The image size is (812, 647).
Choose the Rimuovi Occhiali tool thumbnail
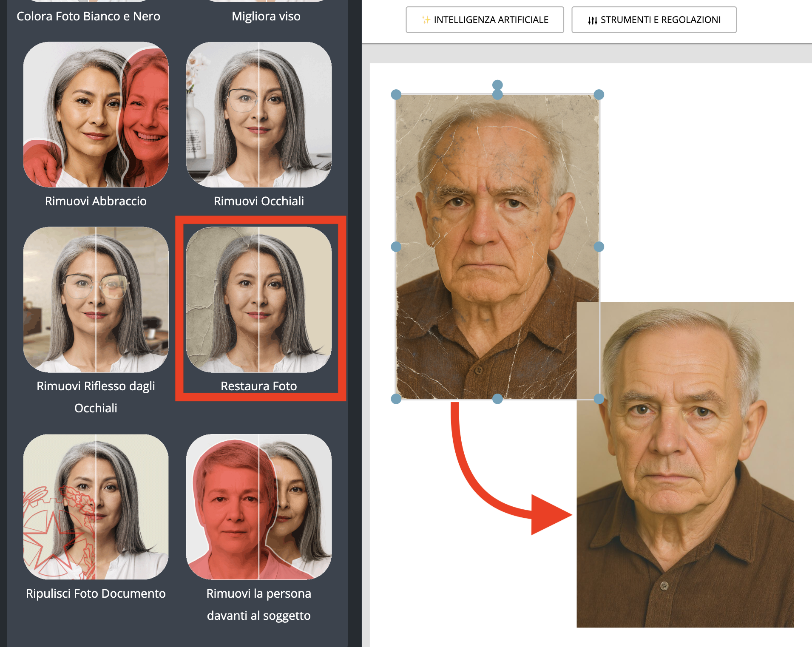258,114
